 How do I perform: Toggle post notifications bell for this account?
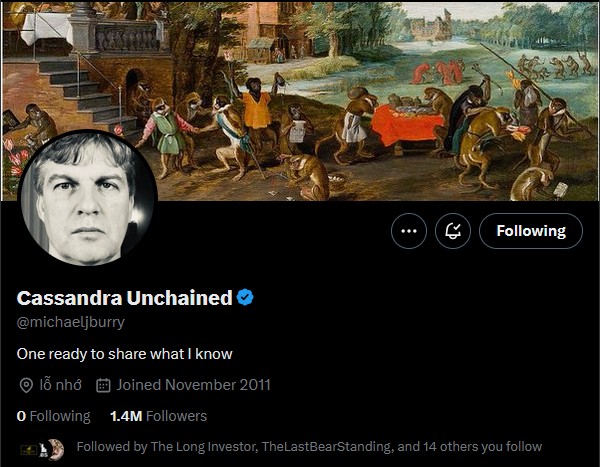pyautogui.click(x=454, y=231)
